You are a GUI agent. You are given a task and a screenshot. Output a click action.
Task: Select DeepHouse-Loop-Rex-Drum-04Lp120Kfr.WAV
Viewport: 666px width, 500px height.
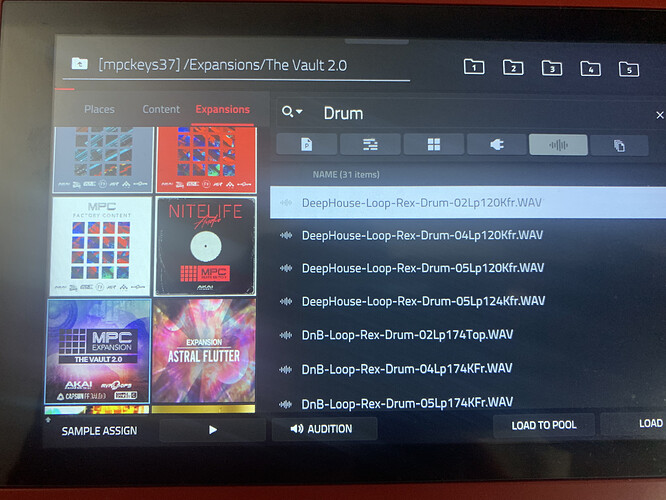(468, 235)
